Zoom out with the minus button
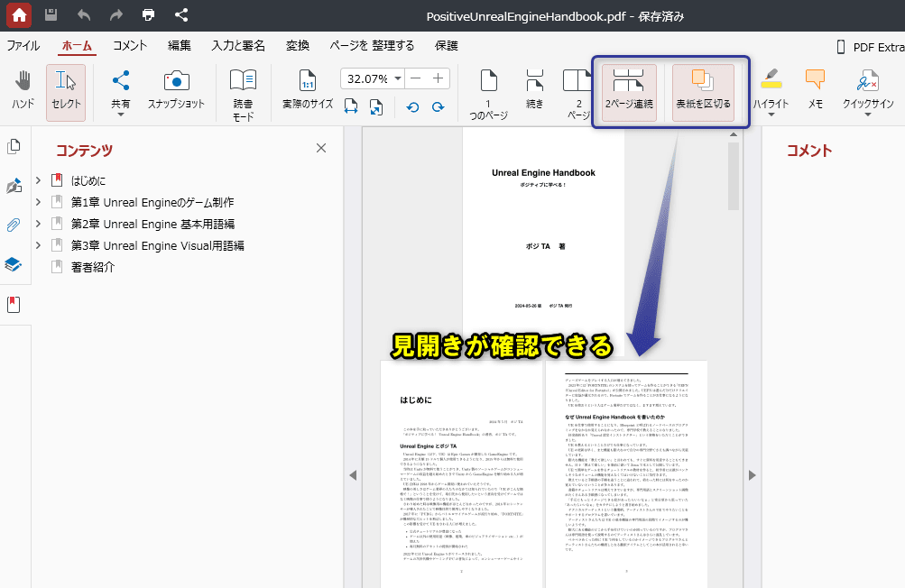Image resolution: width=905 pixels, height=588 pixels. pos(416,78)
